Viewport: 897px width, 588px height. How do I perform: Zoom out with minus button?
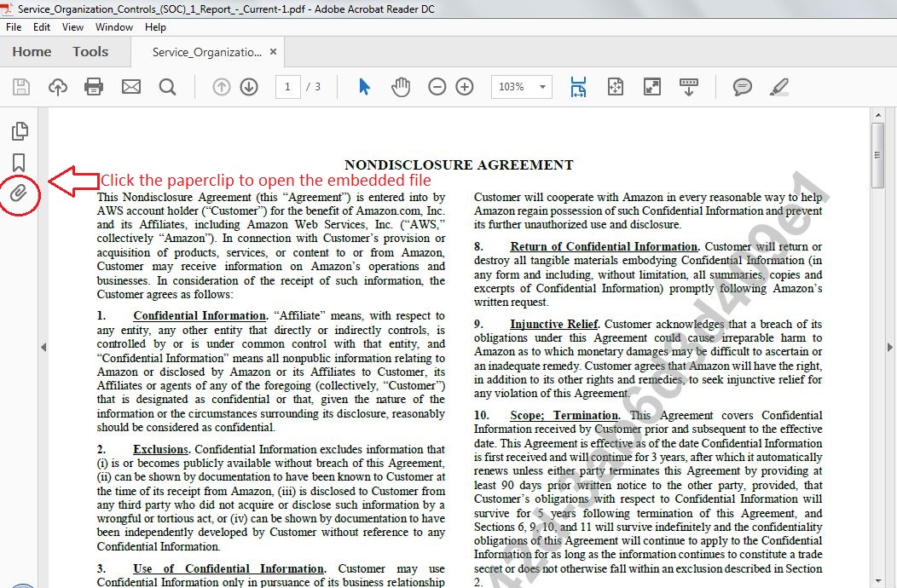pyautogui.click(x=437, y=87)
